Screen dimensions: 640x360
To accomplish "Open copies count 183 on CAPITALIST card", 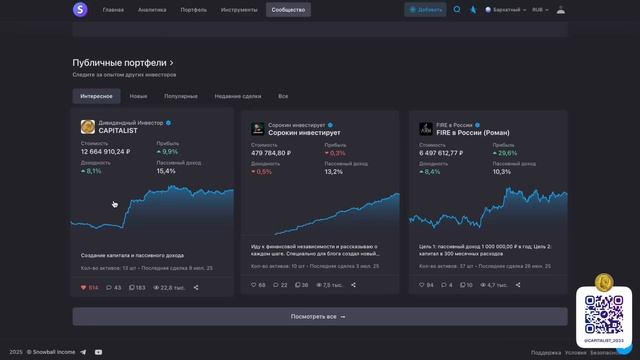I will coord(137,287).
